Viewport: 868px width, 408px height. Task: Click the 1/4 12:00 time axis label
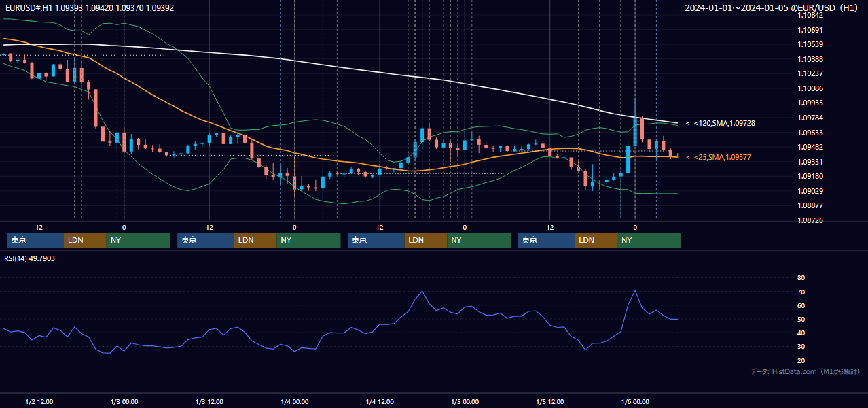pyautogui.click(x=380, y=402)
